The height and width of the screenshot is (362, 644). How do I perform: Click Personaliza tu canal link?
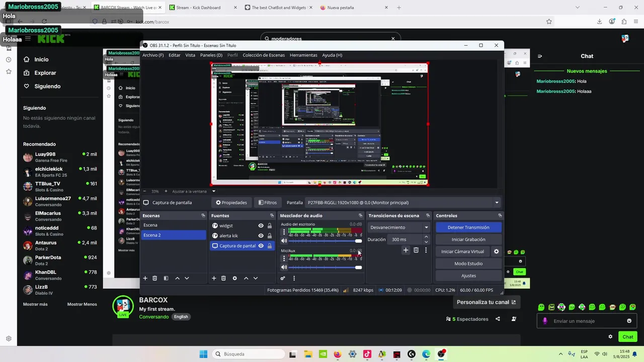click(486, 302)
